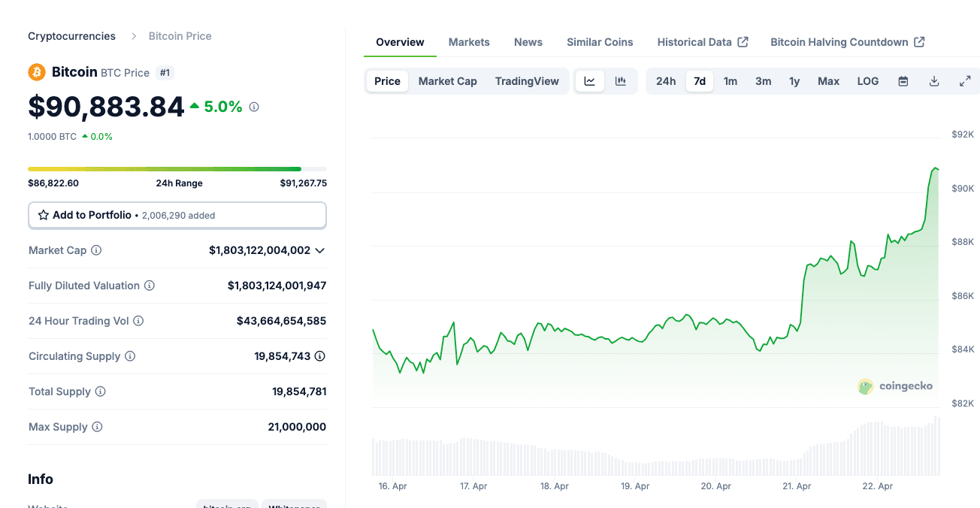This screenshot has height=508, width=980.
Task: Set chart range to 1m
Action: (x=730, y=81)
